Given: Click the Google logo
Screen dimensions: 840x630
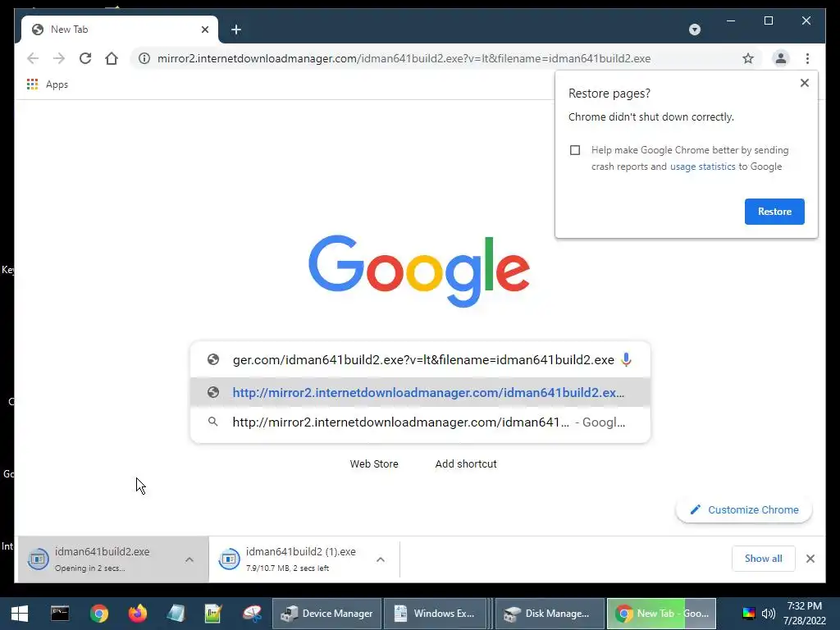Looking at the screenshot, I should (419, 271).
